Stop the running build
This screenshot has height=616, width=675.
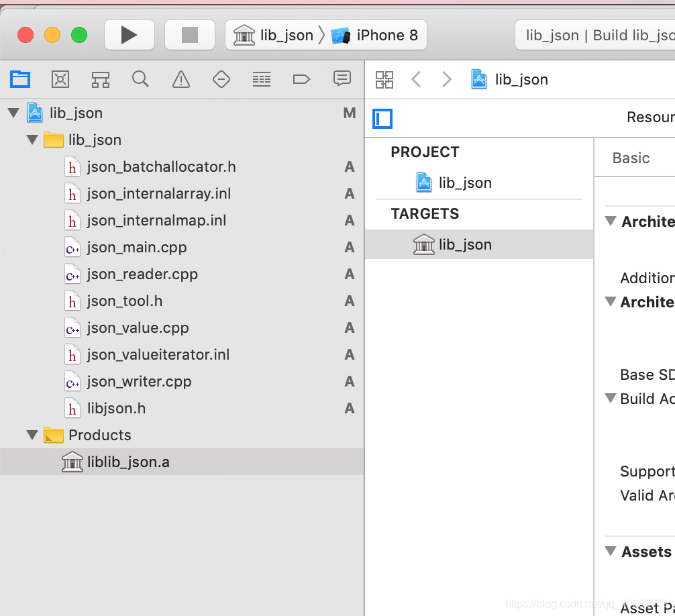[189, 35]
